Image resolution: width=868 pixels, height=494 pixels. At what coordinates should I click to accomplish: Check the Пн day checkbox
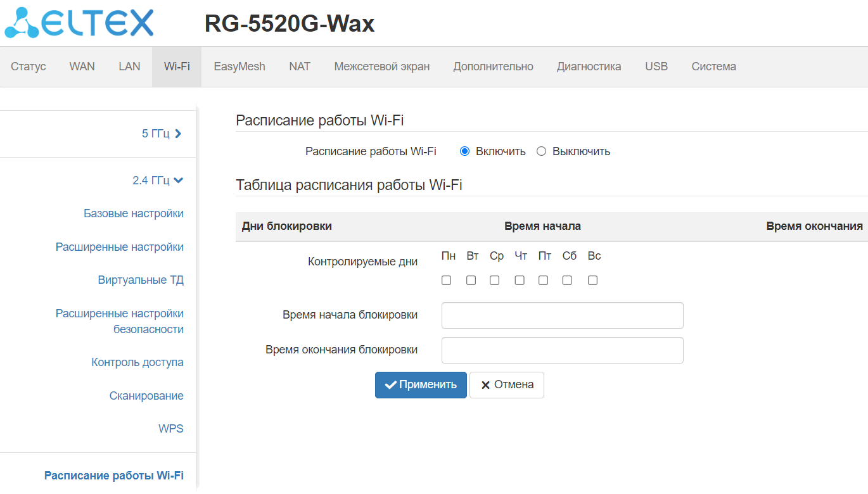pos(447,280)
